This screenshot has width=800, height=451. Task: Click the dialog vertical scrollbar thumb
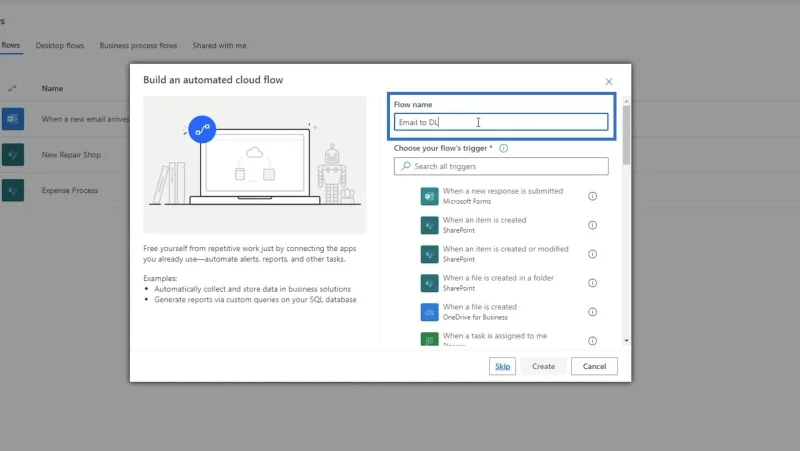point(626,135)
